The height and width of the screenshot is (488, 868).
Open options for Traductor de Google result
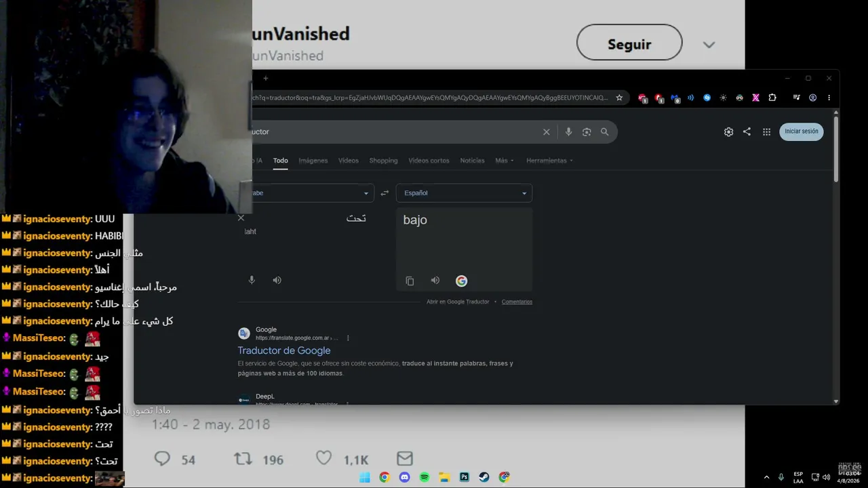click(x=348, y=338)
